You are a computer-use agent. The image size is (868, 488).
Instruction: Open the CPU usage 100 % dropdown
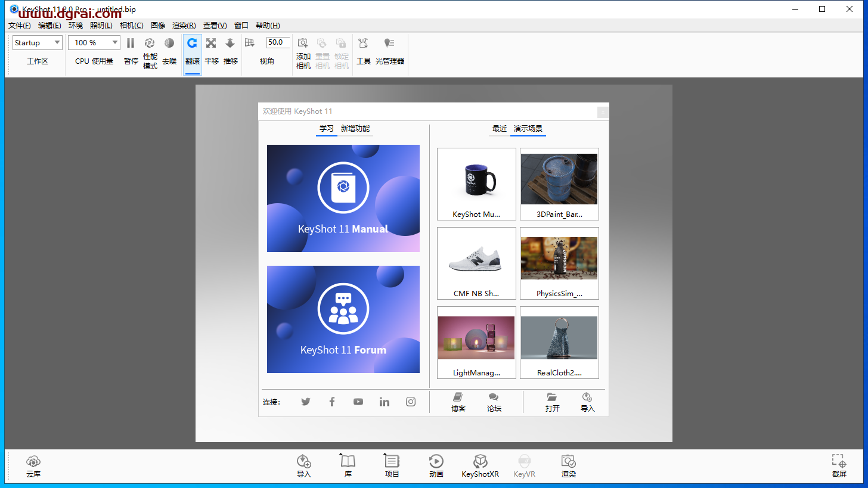[94, 42]
